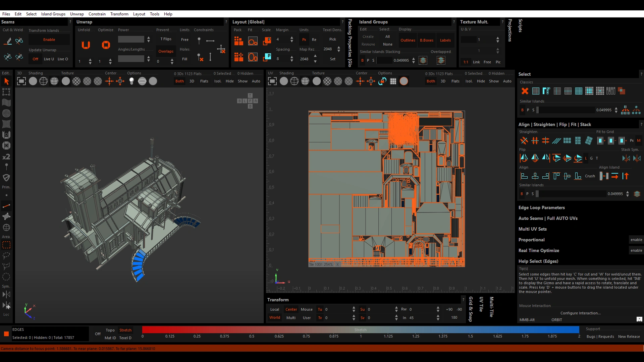Select the arrow selection tool in left toolbar
644x362 pixels.
point(6,81)
